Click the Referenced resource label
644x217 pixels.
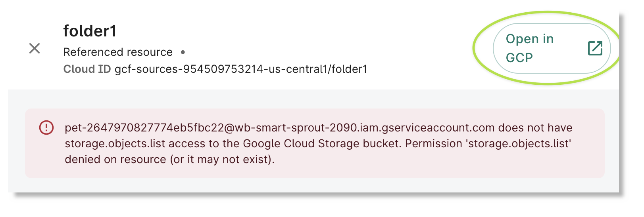coord(118,52)
